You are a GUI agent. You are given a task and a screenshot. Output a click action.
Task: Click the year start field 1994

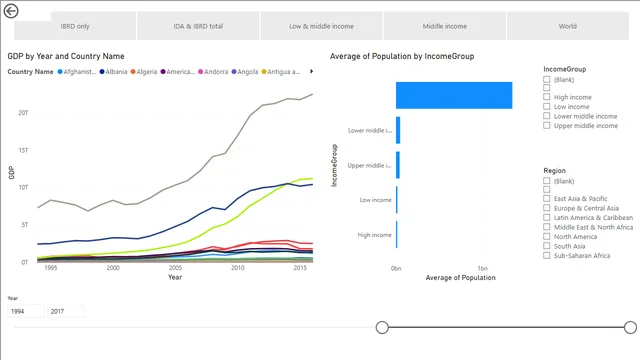26,311
